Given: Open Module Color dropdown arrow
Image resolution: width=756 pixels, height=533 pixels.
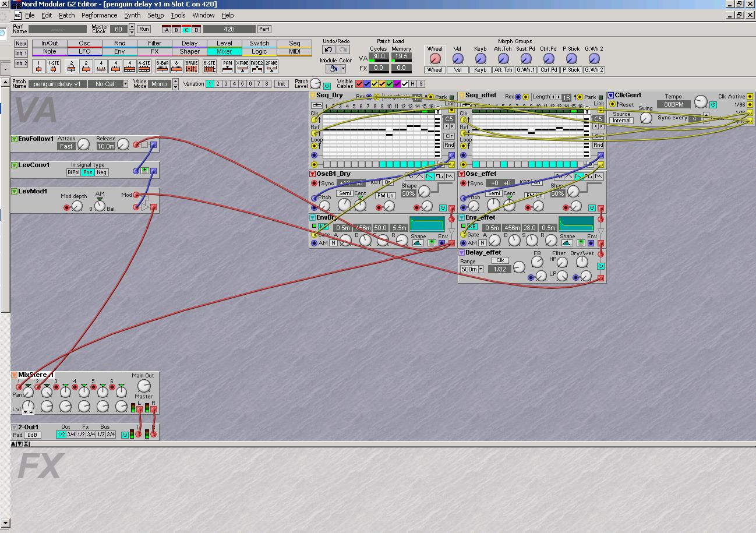Looking at the screenshot, I should click(x=344, y=69).
